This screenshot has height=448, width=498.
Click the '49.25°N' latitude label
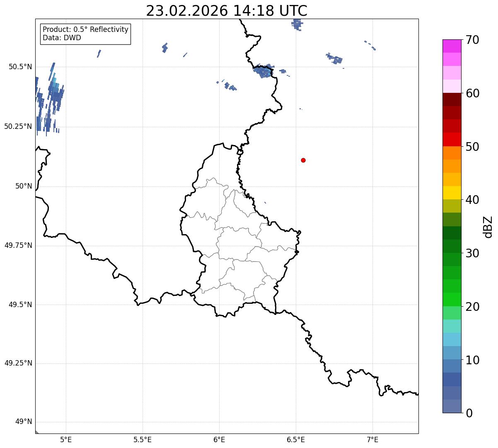pos(18,363)
